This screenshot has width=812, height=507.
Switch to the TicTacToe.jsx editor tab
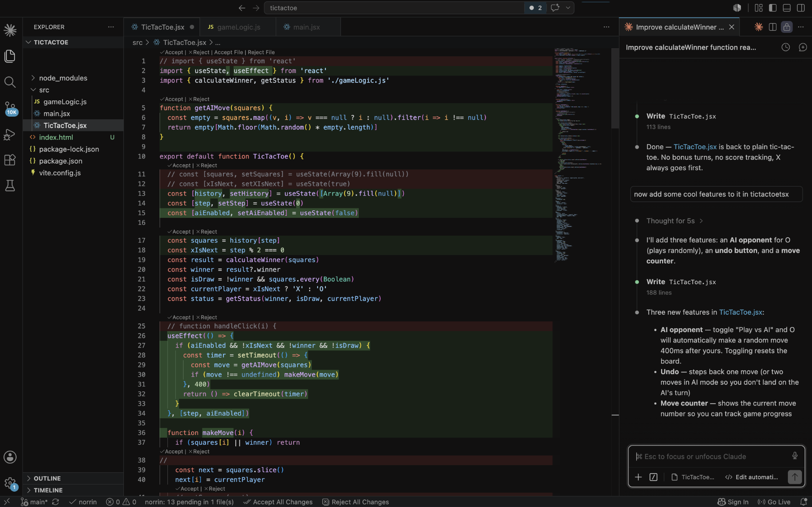(162, 27)
